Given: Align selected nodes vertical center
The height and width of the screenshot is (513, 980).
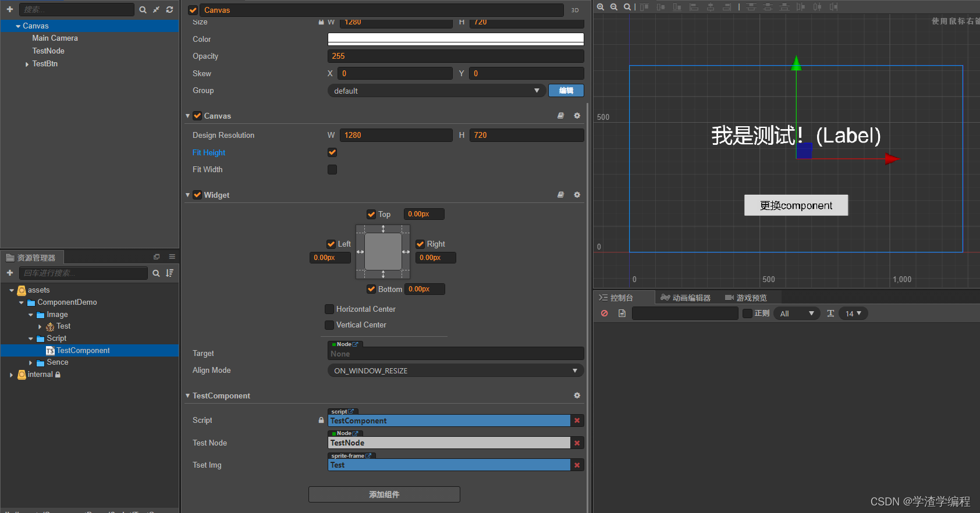Looking at the screenshot, I should pyautogui.click(x=661, y=7).
